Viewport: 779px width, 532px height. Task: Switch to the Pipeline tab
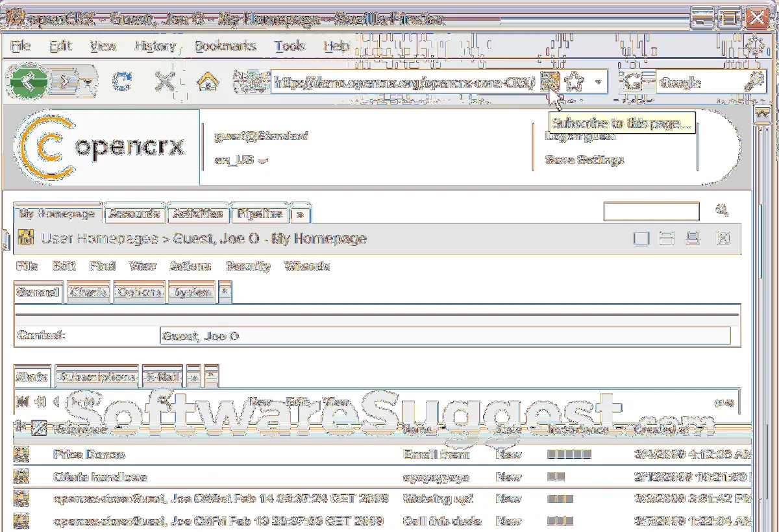(259, 213)
